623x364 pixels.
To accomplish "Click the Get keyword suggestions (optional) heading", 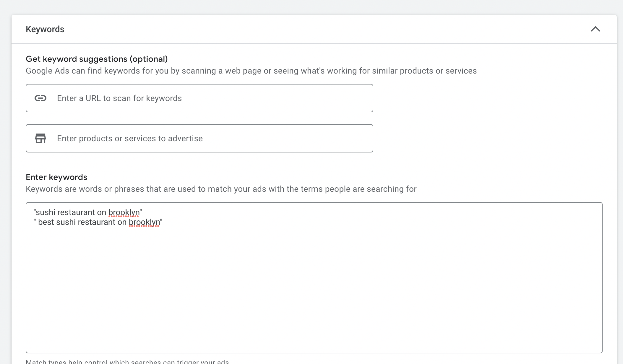I will pyautogui.click(x=97, y=59).
